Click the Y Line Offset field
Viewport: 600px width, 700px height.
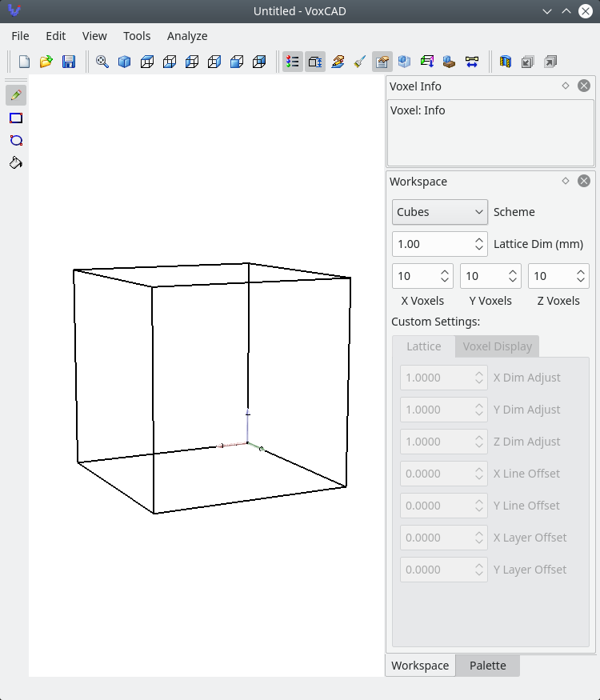[444, 506]
